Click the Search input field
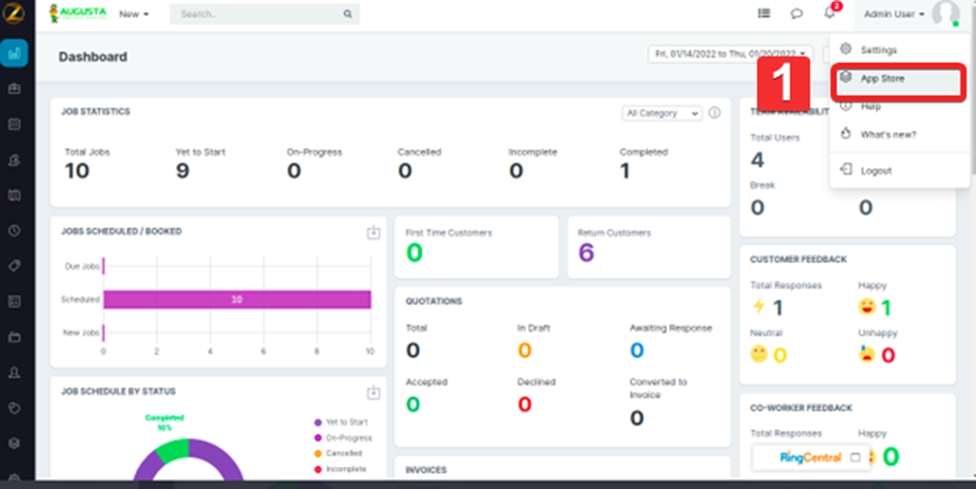This screenshot has width=976, height=489. [x=258, y=14]
